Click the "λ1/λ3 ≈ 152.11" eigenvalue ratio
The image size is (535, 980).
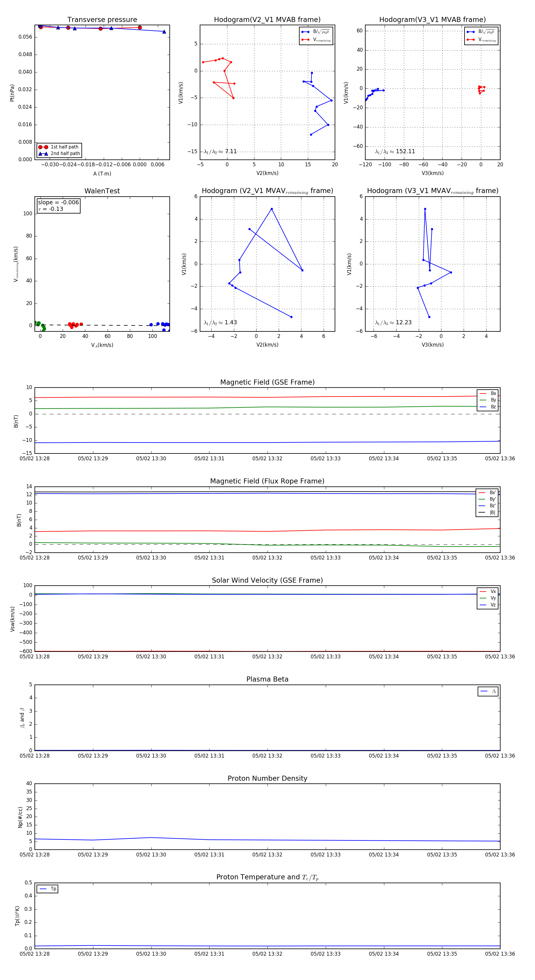pos(395,151)
